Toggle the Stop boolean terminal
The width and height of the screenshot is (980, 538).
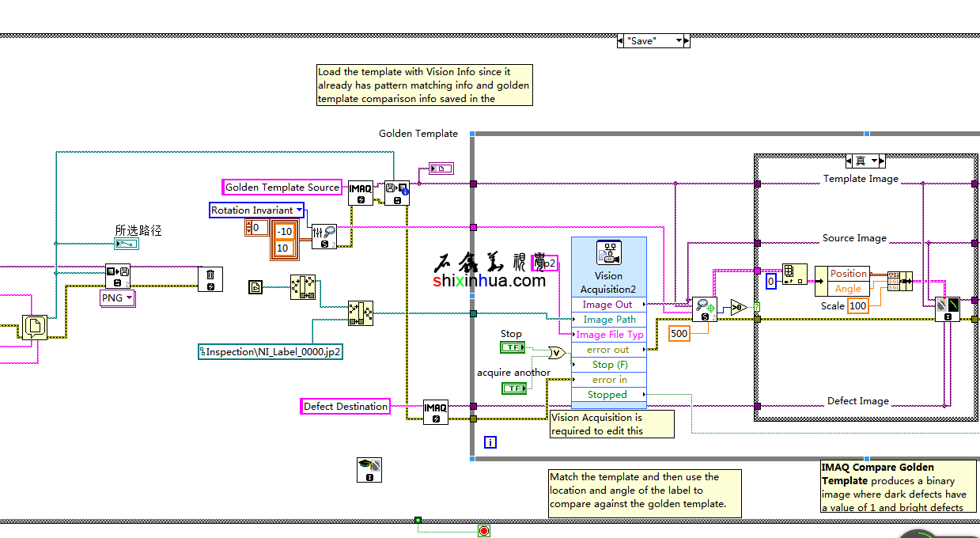513,347
